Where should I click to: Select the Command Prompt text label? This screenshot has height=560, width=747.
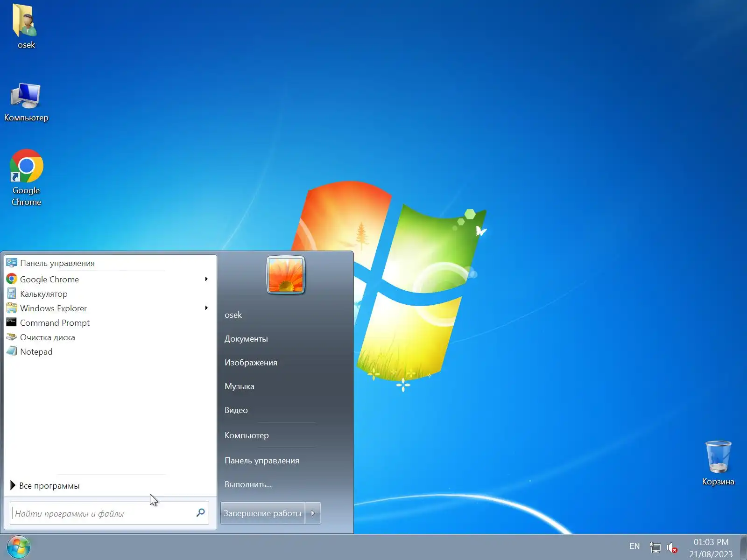(55, 323)
